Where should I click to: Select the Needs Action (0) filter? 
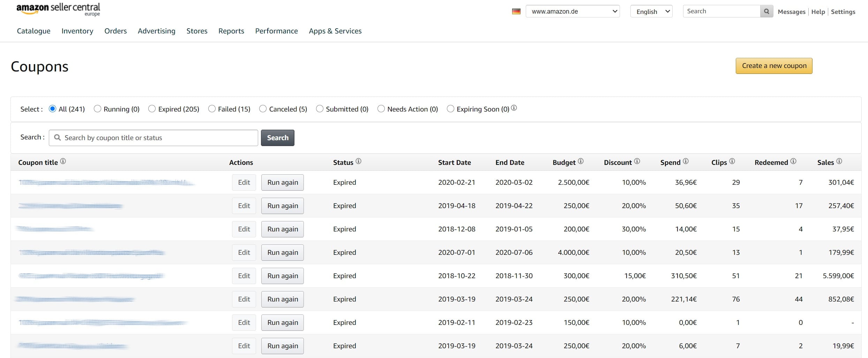click(x=381, y=109)
